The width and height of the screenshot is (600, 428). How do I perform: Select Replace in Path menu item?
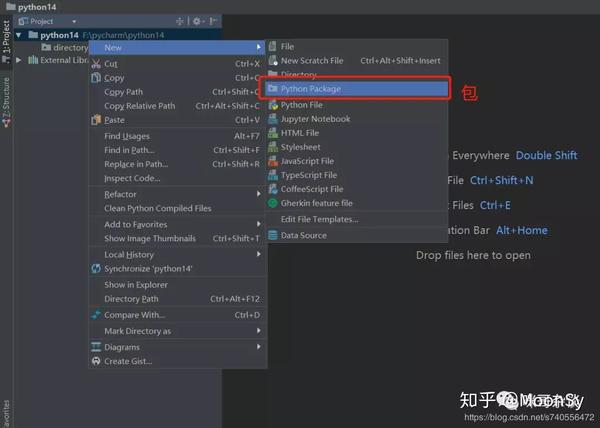click(x=178, y=164)
